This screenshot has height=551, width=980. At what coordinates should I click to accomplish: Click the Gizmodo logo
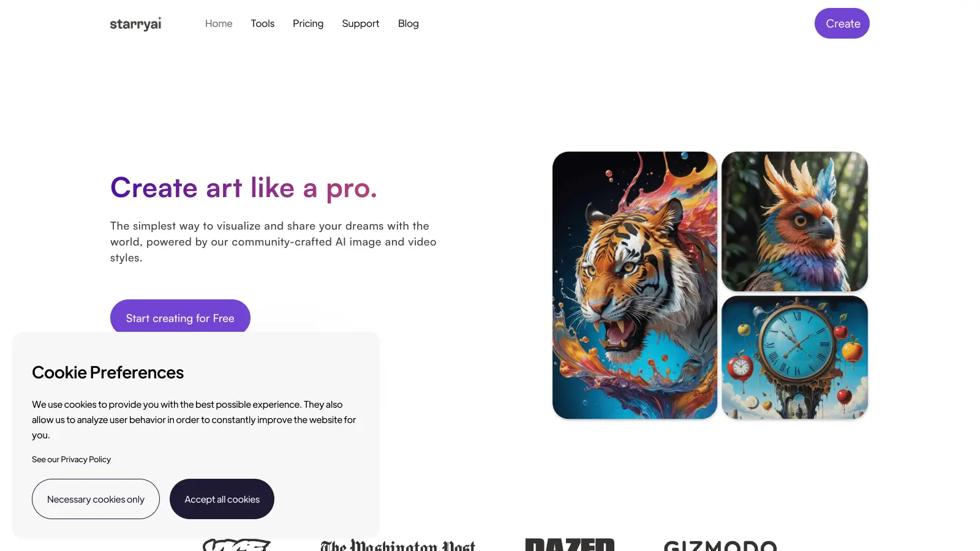(x=720, y=545)
